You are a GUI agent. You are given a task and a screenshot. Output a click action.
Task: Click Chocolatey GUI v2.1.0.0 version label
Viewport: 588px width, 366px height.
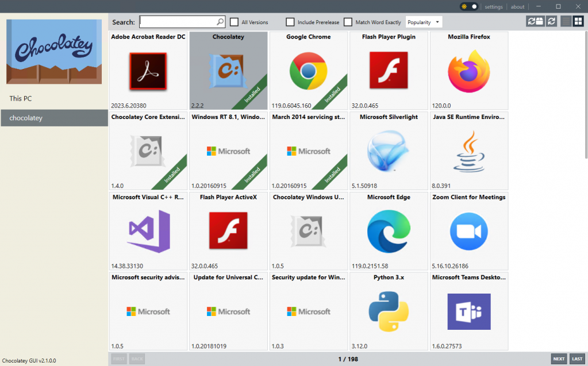tap(29, 361)
